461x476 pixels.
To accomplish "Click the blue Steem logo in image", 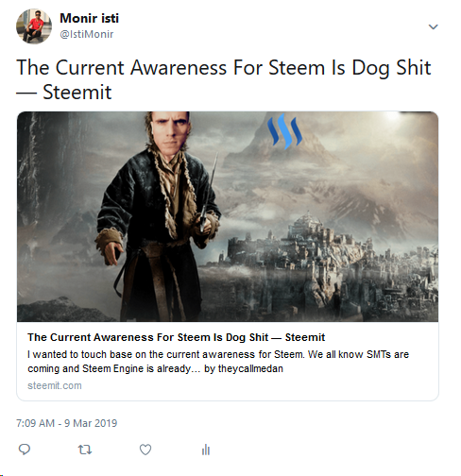I will 284,131.
